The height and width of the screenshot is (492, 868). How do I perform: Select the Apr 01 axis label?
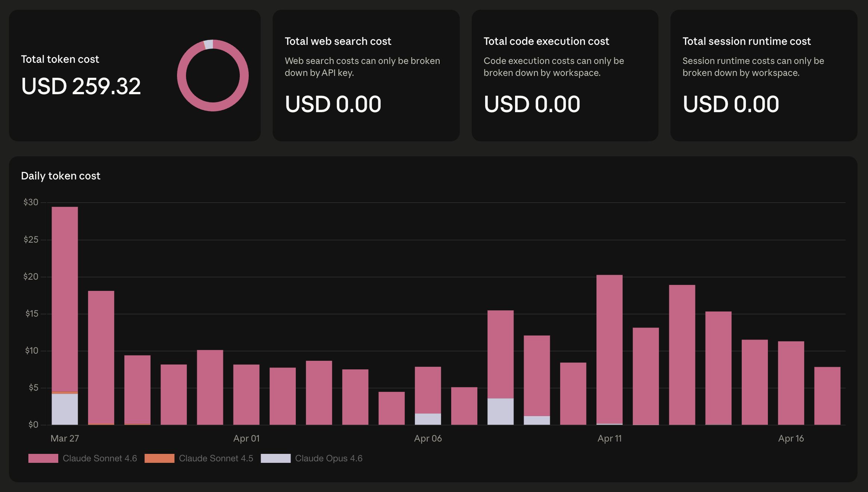(x=246, y=438)
